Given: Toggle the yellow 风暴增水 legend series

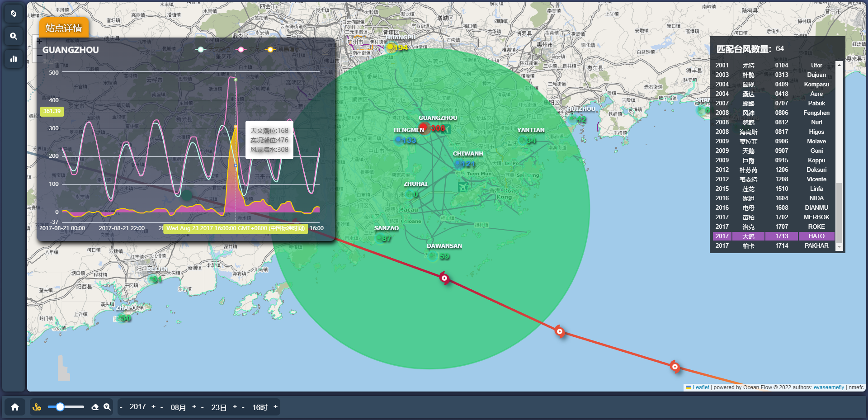Looking at the screenshot, I should click(x=281, y=49).
